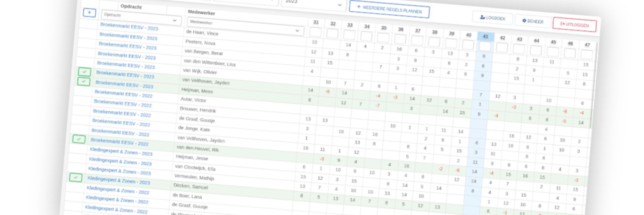Tick the checkbox under highlighted week 41
Image resolution: width=644 pixels, height=215 pixels.
point(485,47)
